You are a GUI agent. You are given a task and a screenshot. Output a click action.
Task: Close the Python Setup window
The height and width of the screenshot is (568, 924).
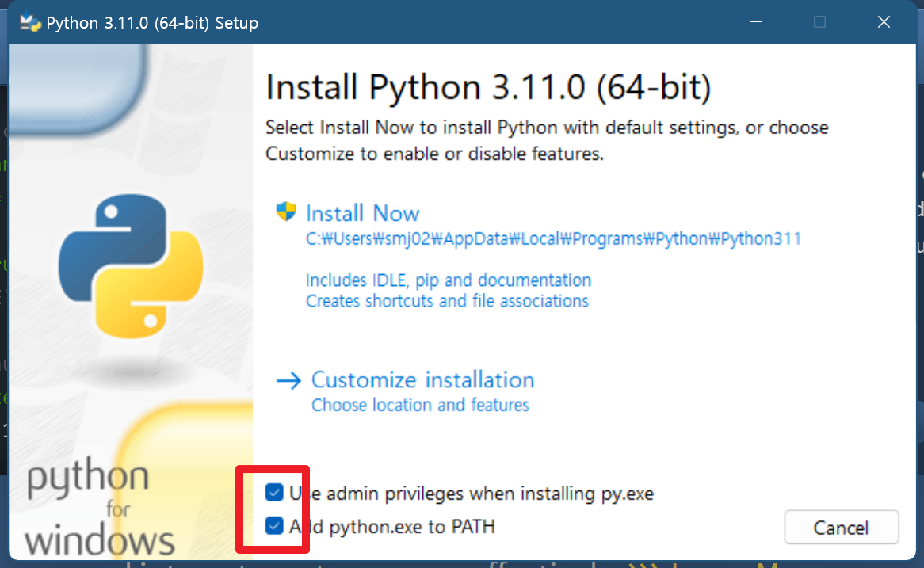(x=884, y=22)
